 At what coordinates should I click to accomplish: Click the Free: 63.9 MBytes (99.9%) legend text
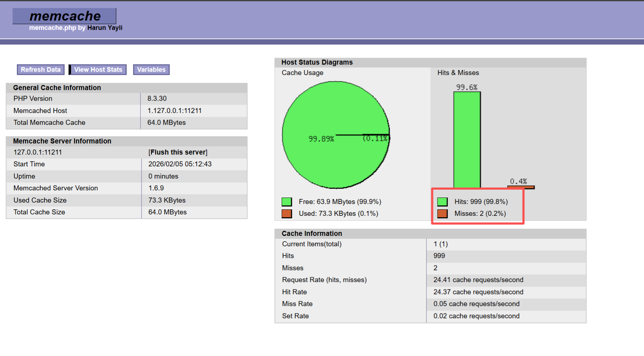click(x=340, y=202)
